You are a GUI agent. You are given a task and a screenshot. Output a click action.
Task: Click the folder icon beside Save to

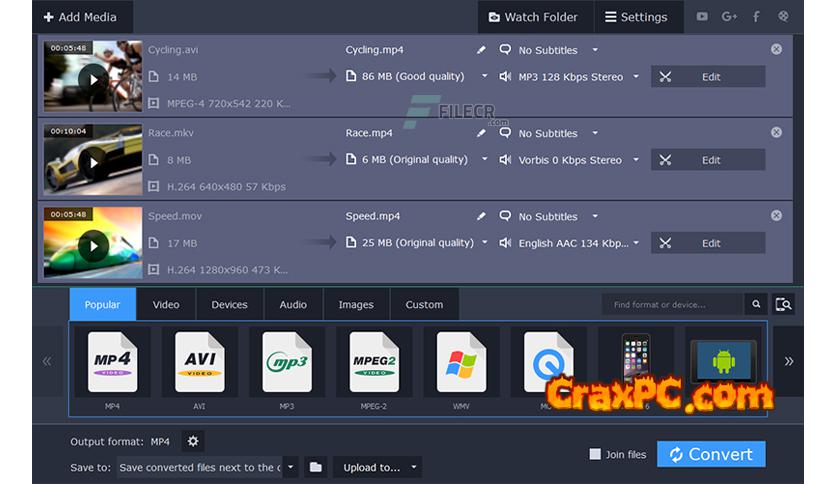pyautogui.click(x=315, y=467)
